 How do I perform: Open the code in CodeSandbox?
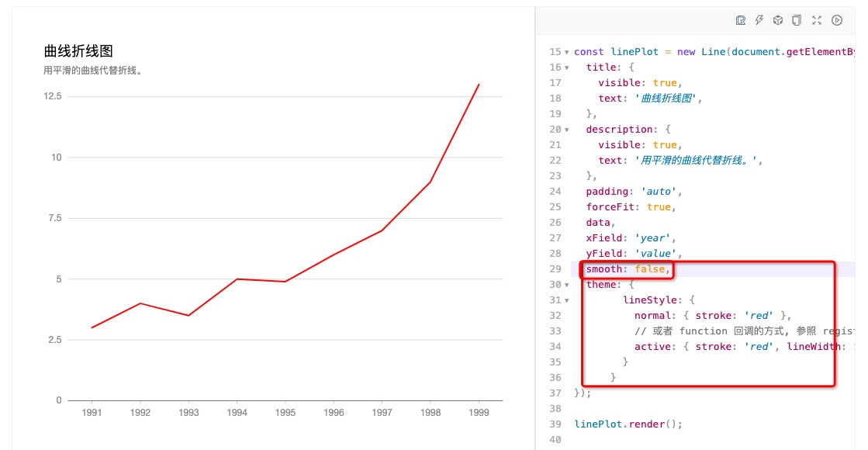(x=777, y=19)
